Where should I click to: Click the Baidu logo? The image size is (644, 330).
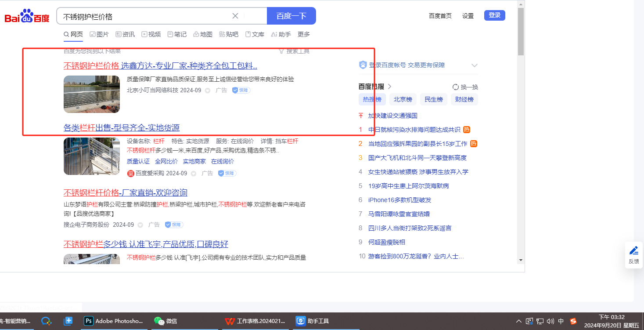pyautogui.click(x=27, y=16)
